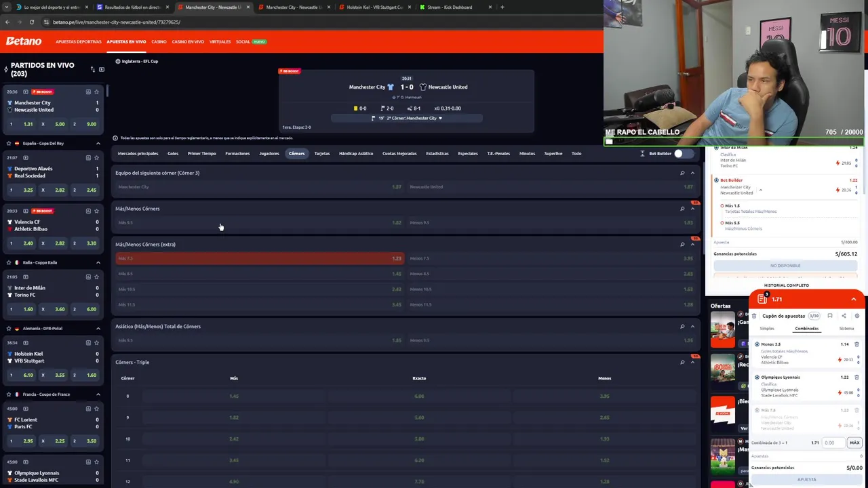Open the Mercados principales tab
The height and width of the screenshot is (488, 868).
(x=138, y=153)
